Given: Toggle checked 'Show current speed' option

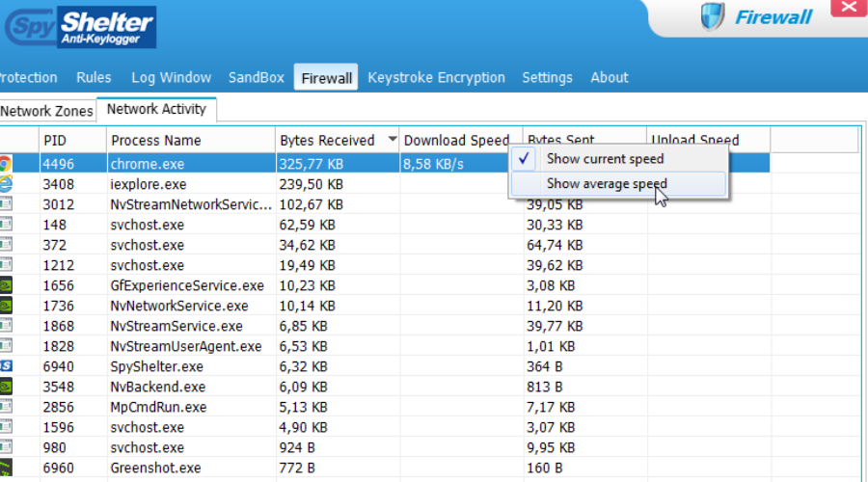Looking at the screenshot, I should (618, 159).
